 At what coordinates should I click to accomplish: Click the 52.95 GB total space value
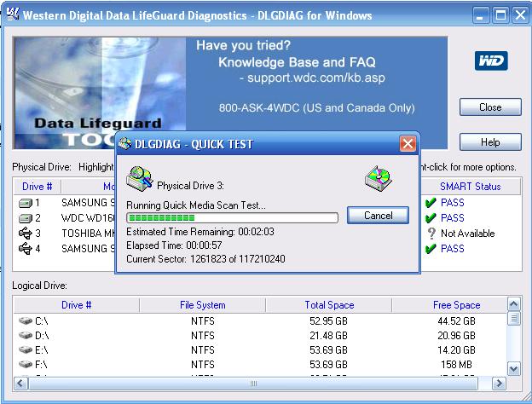[x=328, y=320]
